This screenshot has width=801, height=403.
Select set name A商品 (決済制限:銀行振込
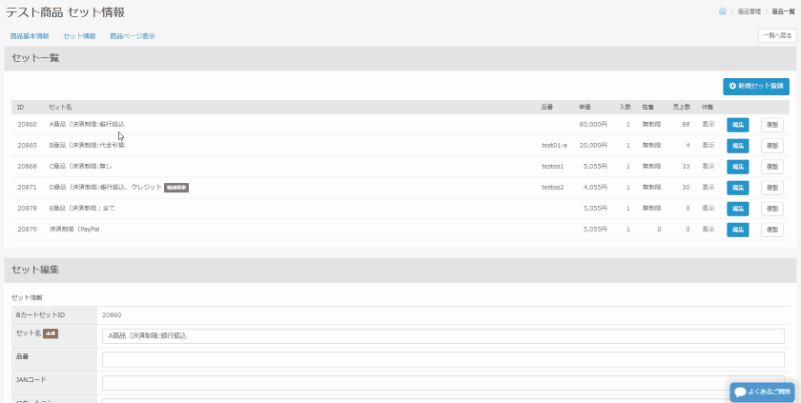click(x=86, y=124)
